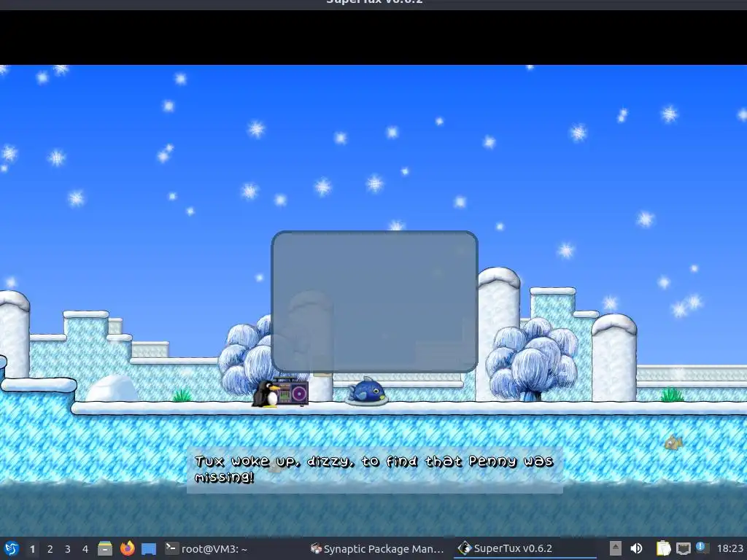Switch to workspace 3
The image size is (747, 560).
pyautogui.click(x=68, y=549)
